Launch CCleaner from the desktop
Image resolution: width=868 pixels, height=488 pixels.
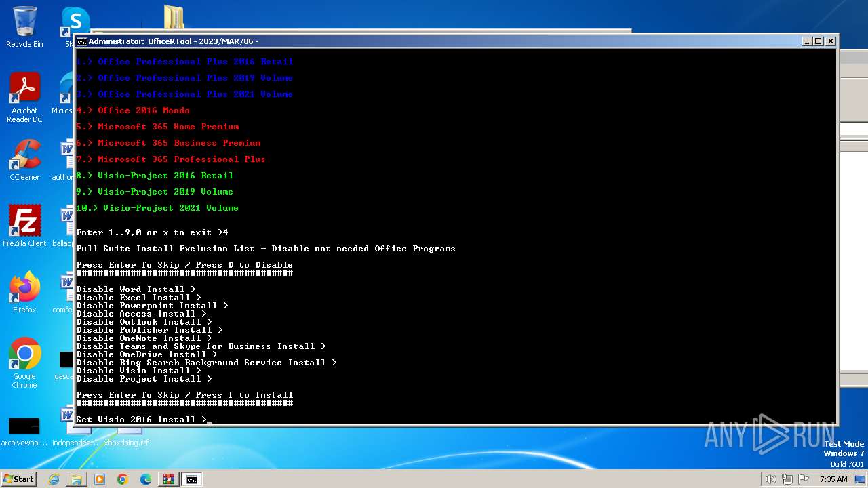point(24,160)
